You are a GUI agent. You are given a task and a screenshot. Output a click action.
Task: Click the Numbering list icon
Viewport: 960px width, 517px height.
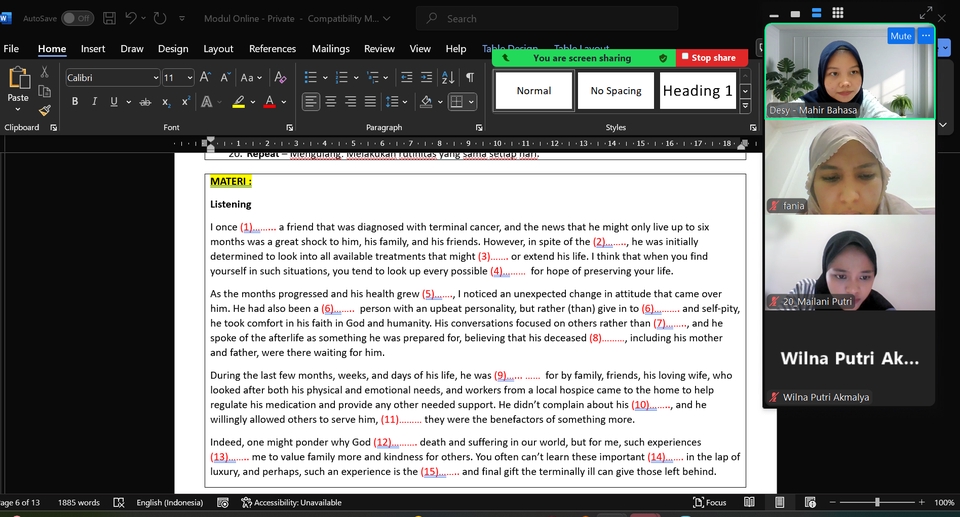tap(342, 78)
